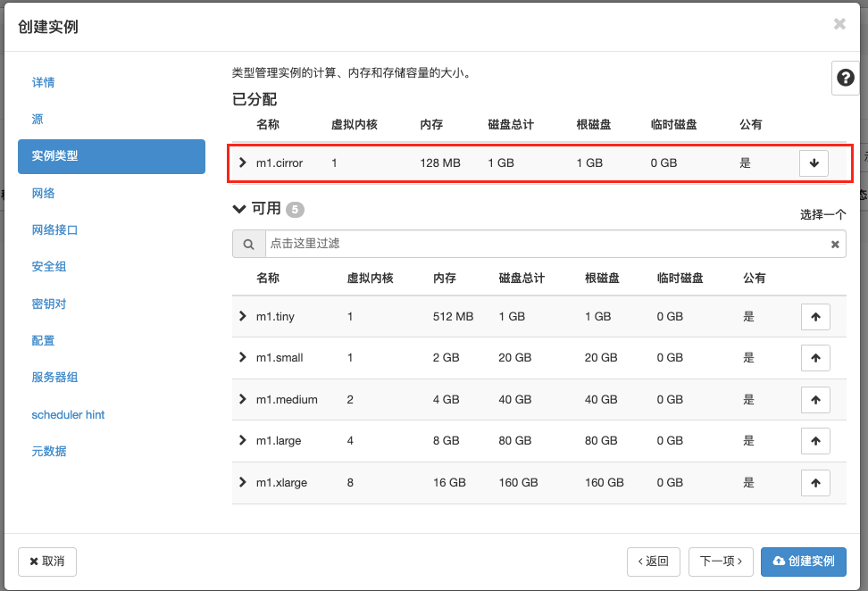
Task: Click the 创建实例 button
Action: 803,562
